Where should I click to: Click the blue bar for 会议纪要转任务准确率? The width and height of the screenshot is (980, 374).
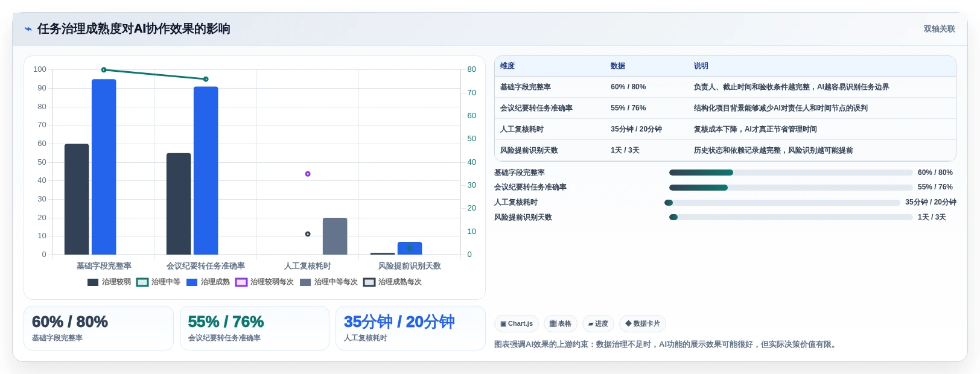coord(206,171)
